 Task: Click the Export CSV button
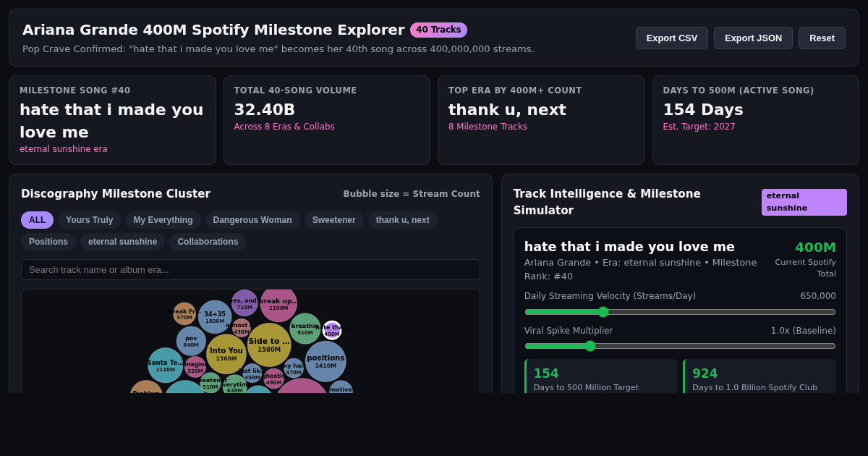pyautogui.click(x=671, y=38)
